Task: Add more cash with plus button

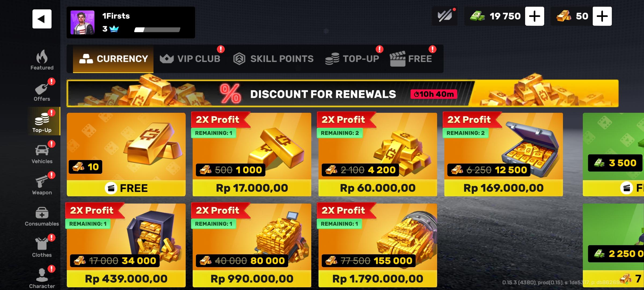Action: click(x=535, y=16)
